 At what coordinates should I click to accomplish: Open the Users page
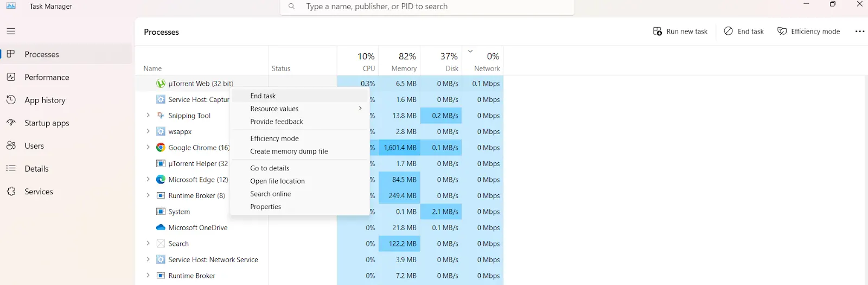click(x=67, y=145)
